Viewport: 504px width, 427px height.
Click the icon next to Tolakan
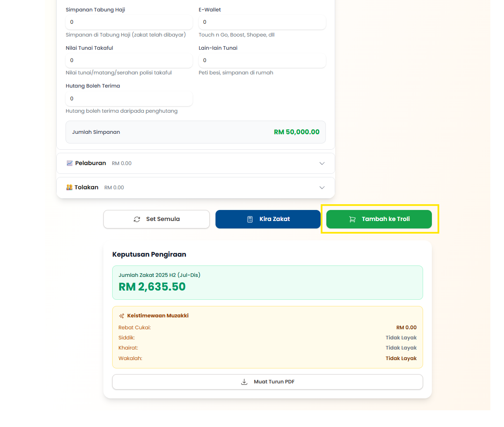[x=69, y=188]
